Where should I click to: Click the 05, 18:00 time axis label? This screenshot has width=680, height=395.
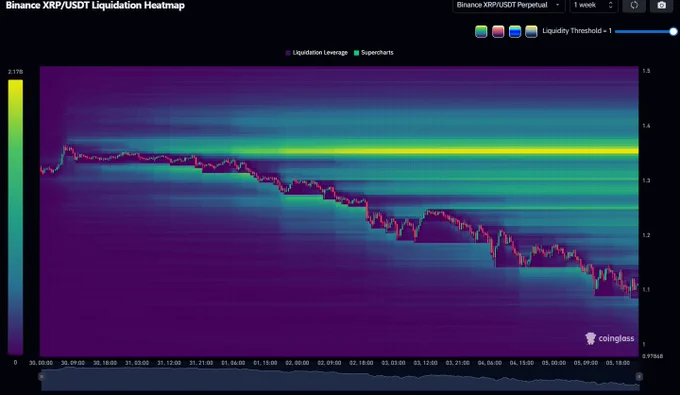pos(617,362)
